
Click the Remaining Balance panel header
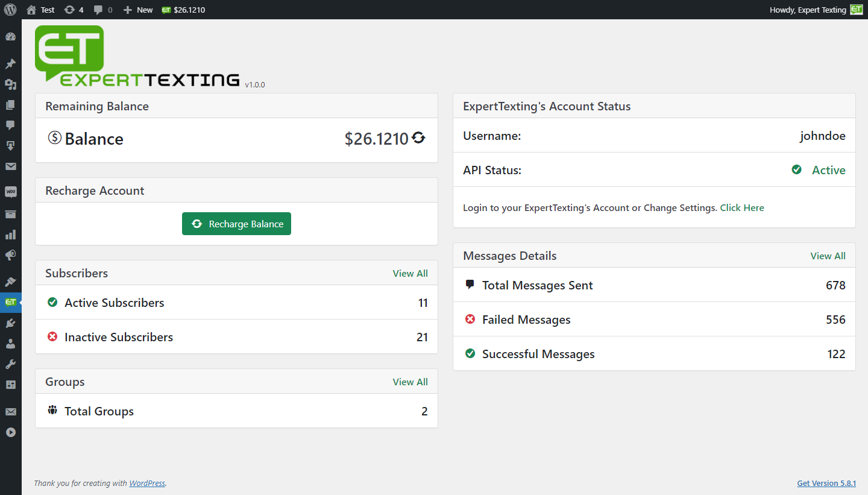tap(236, 106)
